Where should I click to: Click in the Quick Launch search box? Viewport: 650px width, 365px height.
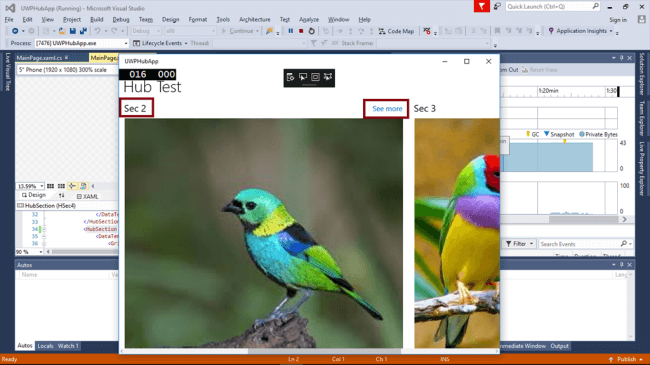[x=553, y=6]
